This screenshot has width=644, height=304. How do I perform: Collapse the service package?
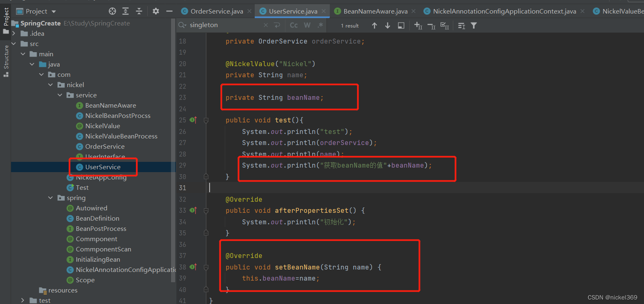[x=60, y=95]
